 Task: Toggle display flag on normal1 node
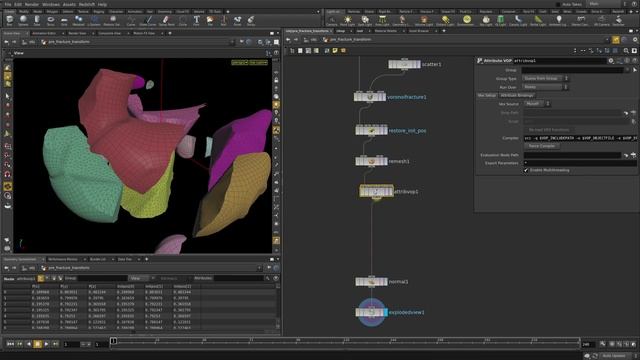[x=385, y=282]
